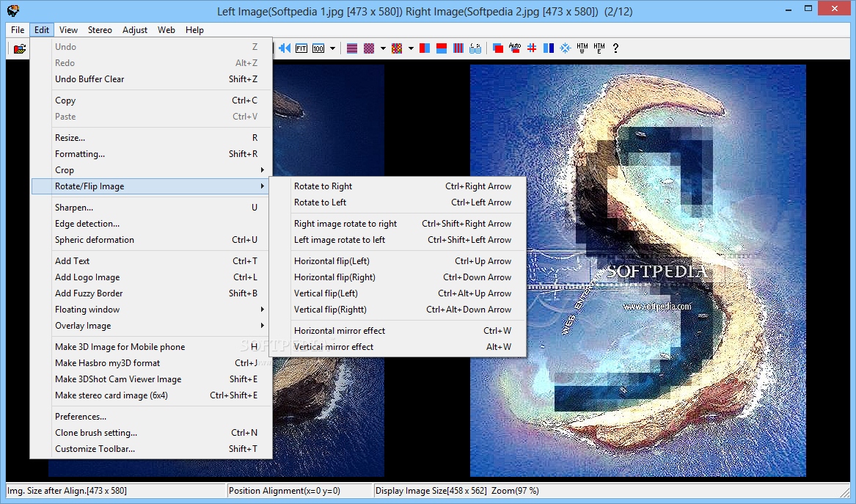Expand the Overlay Image submenu

(x=151, y=326)
